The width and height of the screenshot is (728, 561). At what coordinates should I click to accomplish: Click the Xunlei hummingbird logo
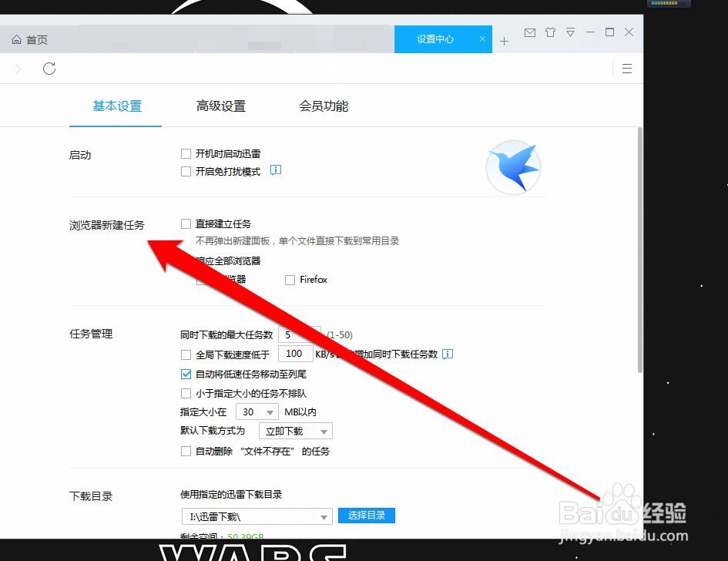514,168
